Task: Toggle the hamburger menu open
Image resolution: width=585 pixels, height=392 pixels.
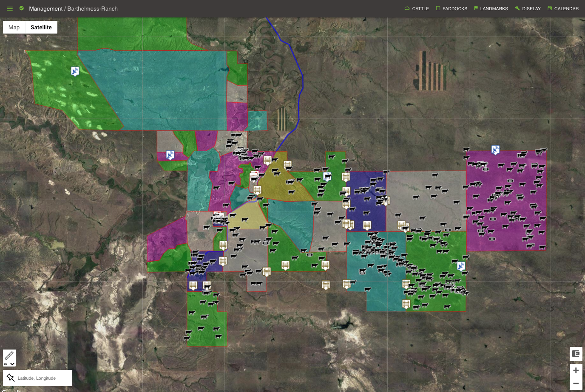Action: pyautogui.click(x=9, y=8)
